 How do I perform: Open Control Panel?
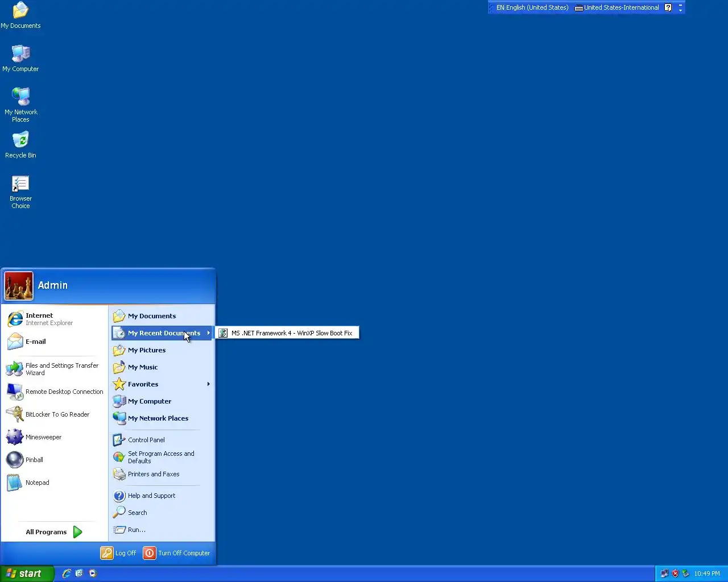coord(162,440)
